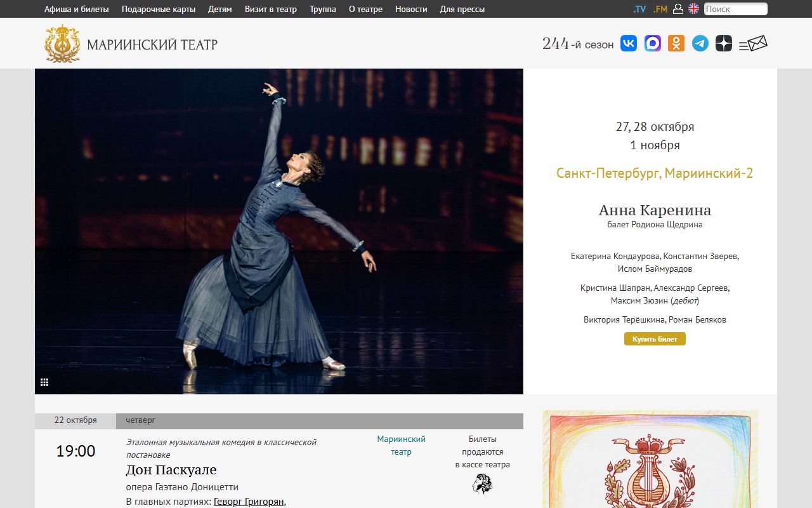The width and height of the screenshot is (812, 508).
Task: Focus the Поиск search field
Action: coord(735,9)
